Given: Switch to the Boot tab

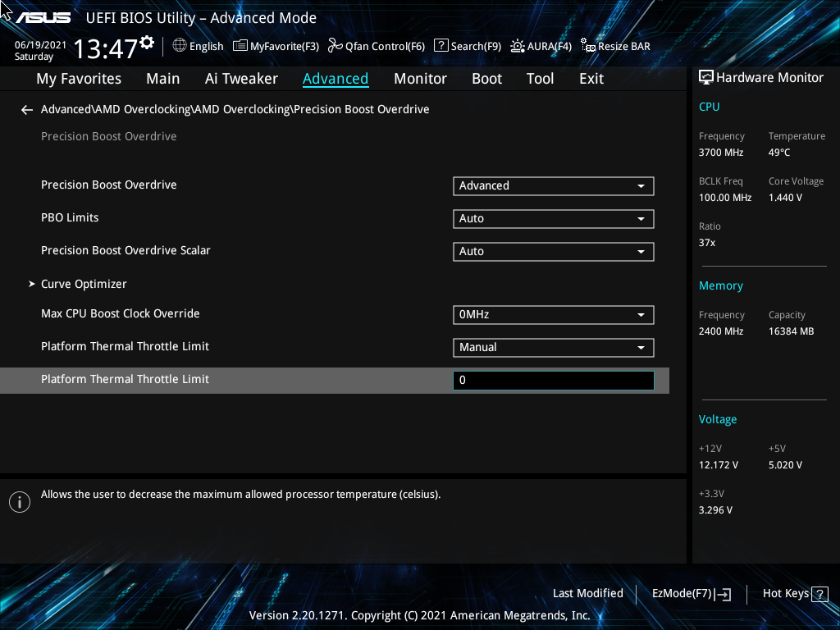Looking at the screenshot, I should point(486,78).
